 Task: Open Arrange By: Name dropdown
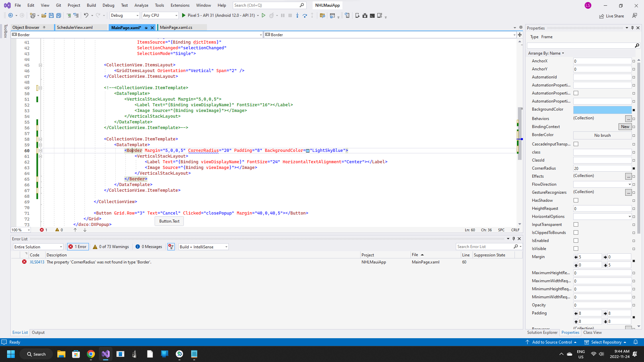pos(546,53)
